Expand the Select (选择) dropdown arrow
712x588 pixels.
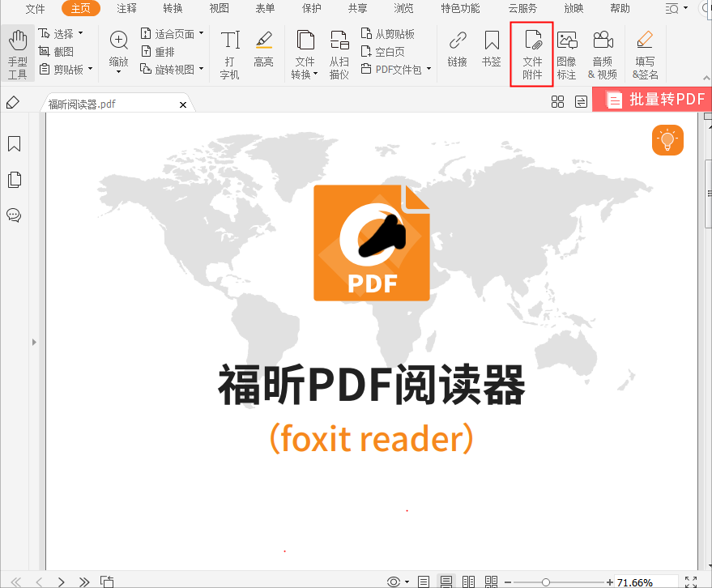(81, 32)
